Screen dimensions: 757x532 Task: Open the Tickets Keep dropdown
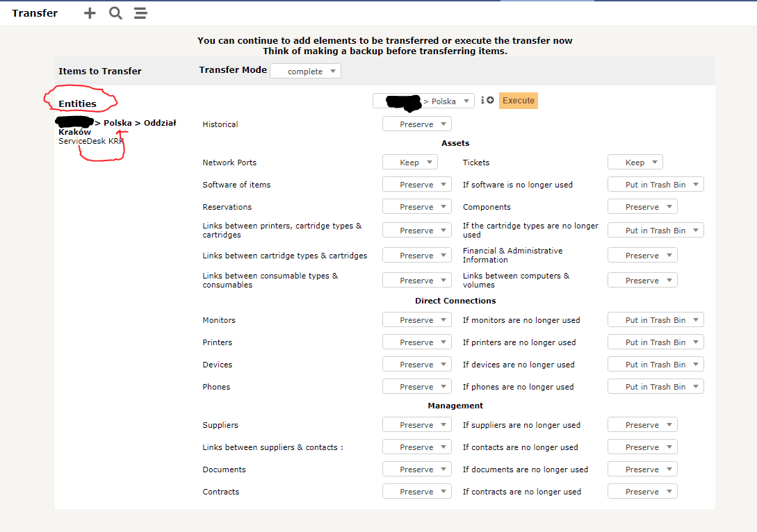(x=635, y=161)
